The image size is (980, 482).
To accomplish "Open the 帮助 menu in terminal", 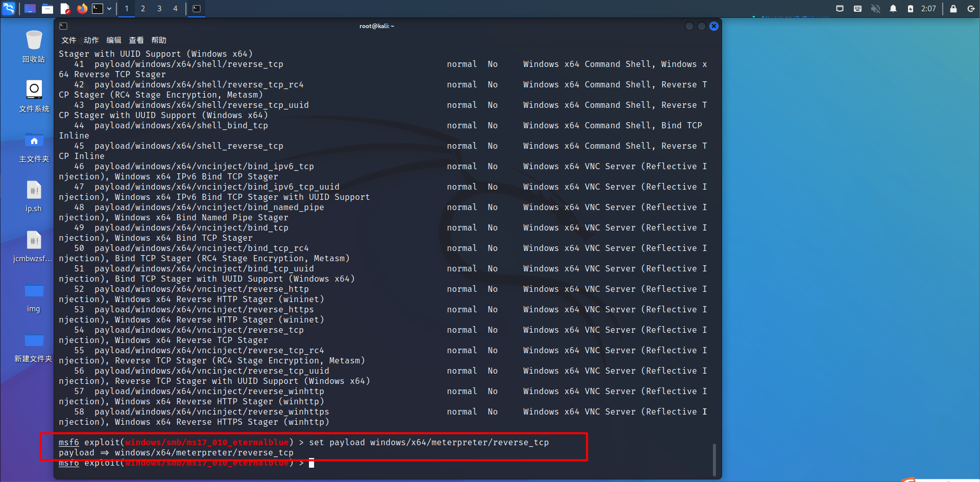I will [x=159, y=40].
